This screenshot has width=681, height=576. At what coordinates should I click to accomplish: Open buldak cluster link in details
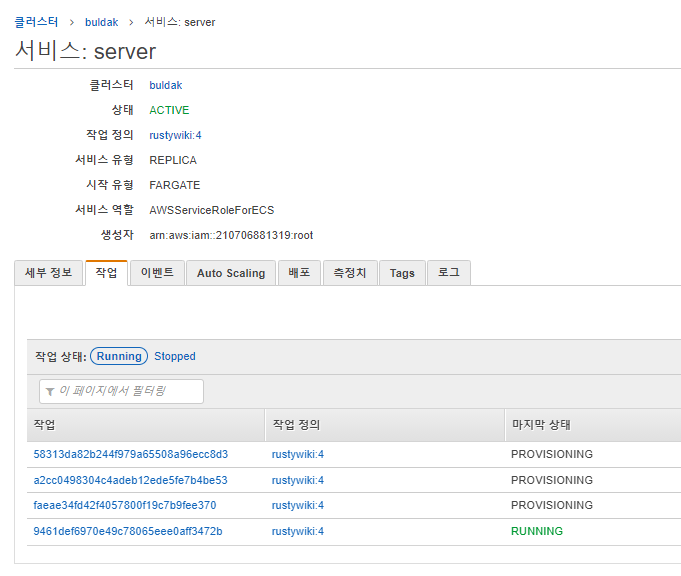(x=166, y=85)
